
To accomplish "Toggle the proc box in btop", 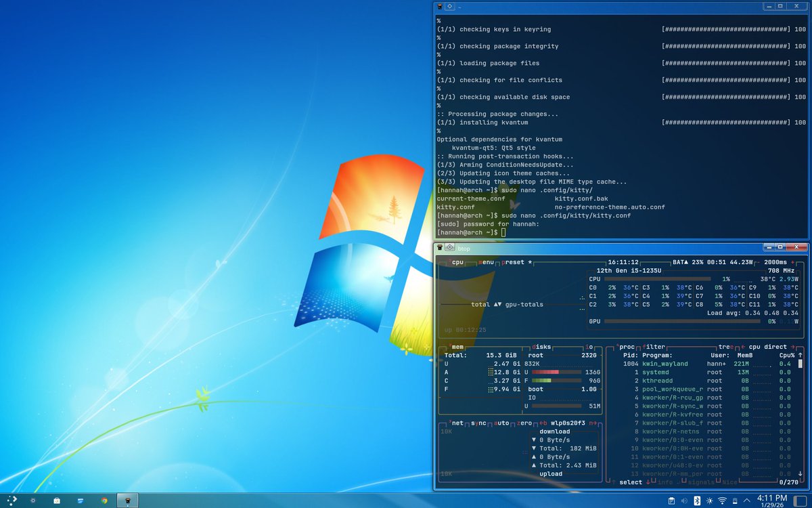I will [626, 347].
